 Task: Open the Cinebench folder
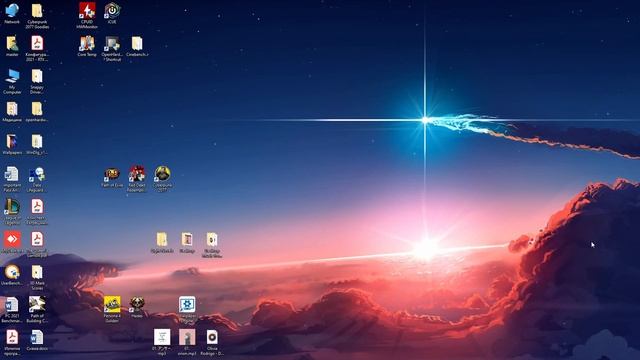(137, 46)
